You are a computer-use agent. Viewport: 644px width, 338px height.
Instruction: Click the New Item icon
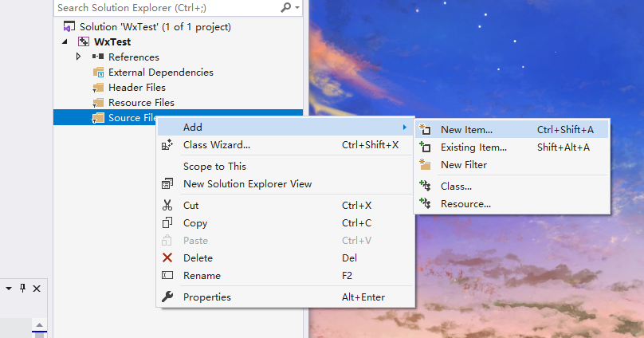(x=425, y=129)
